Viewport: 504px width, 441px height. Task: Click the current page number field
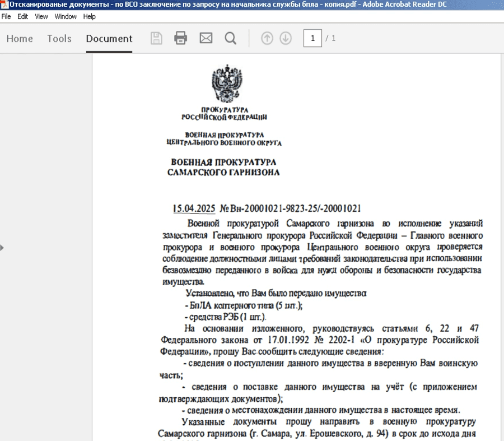point(312,38)
